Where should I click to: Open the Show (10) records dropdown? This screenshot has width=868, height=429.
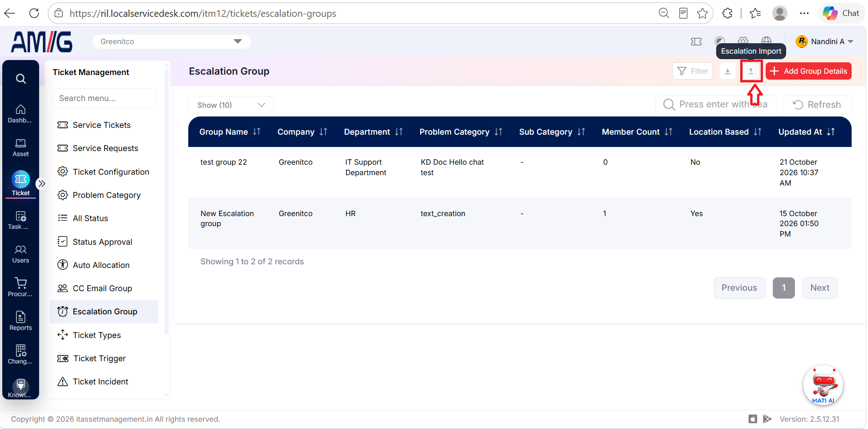[231, 105]
